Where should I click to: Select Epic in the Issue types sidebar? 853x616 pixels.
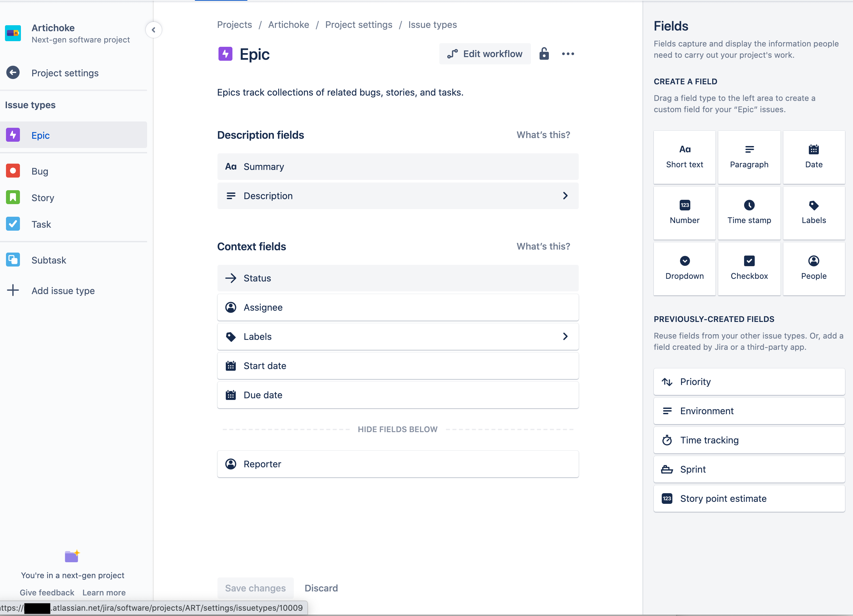pos(40,135)
